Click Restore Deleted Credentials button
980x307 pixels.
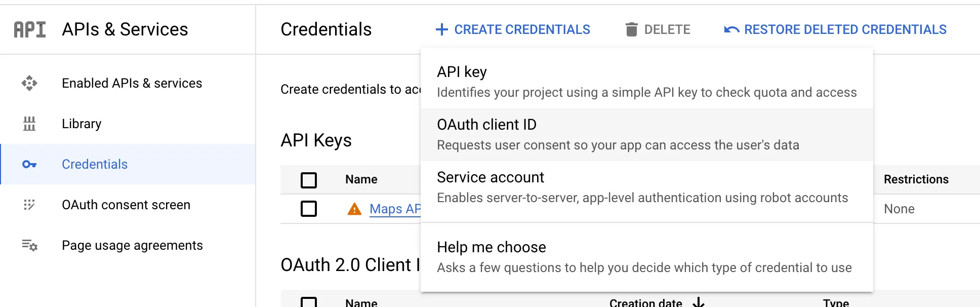835,29
